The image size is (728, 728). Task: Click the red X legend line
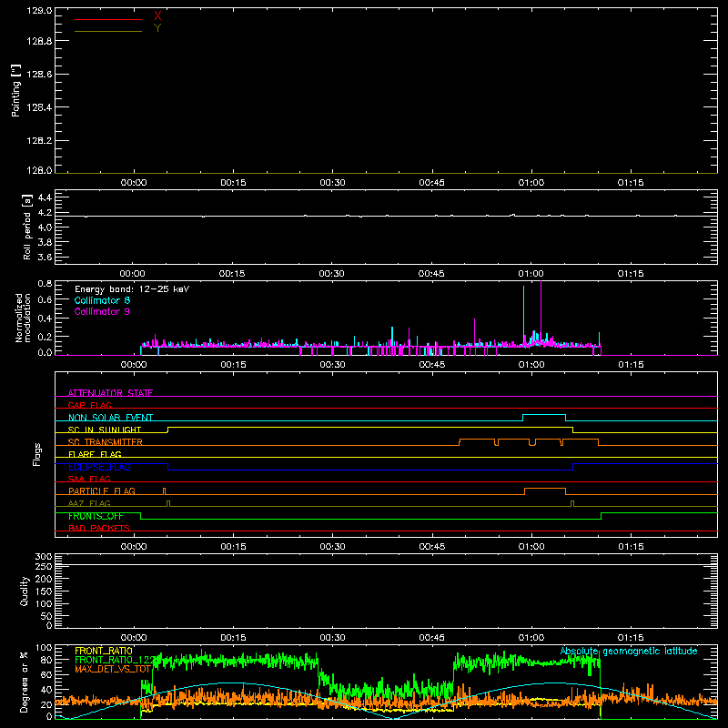[x=108, y=19]
